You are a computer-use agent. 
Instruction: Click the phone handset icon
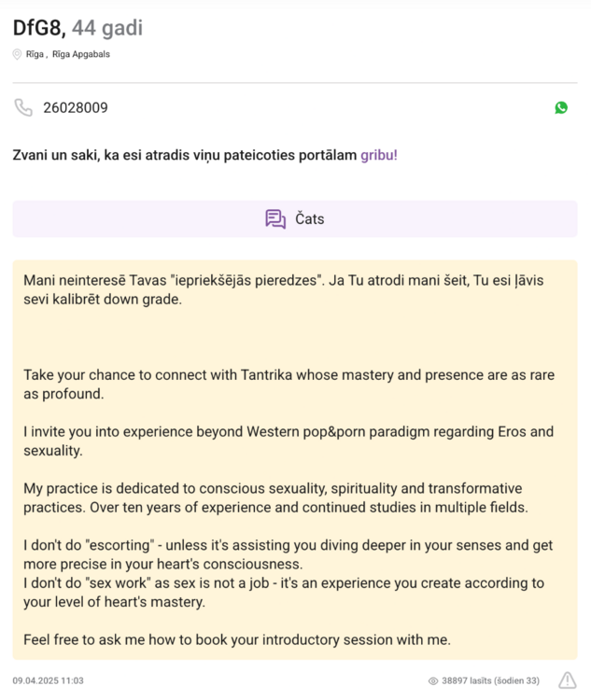(x=23, y=107)
